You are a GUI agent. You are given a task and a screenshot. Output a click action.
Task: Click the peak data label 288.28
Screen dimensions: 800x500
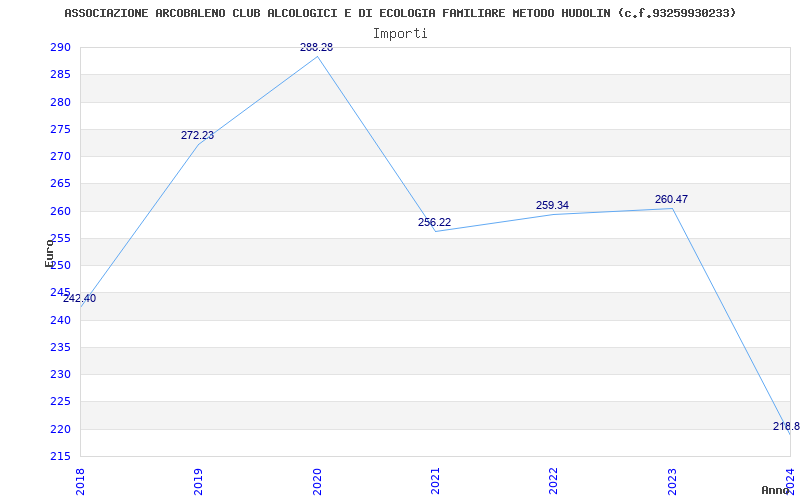(x=316, y=47)
